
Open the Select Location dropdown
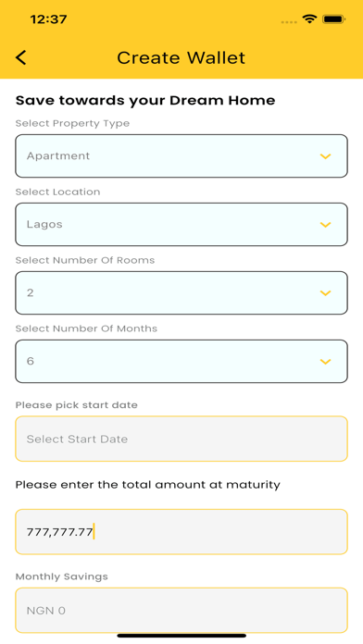(x=181, y=224)
